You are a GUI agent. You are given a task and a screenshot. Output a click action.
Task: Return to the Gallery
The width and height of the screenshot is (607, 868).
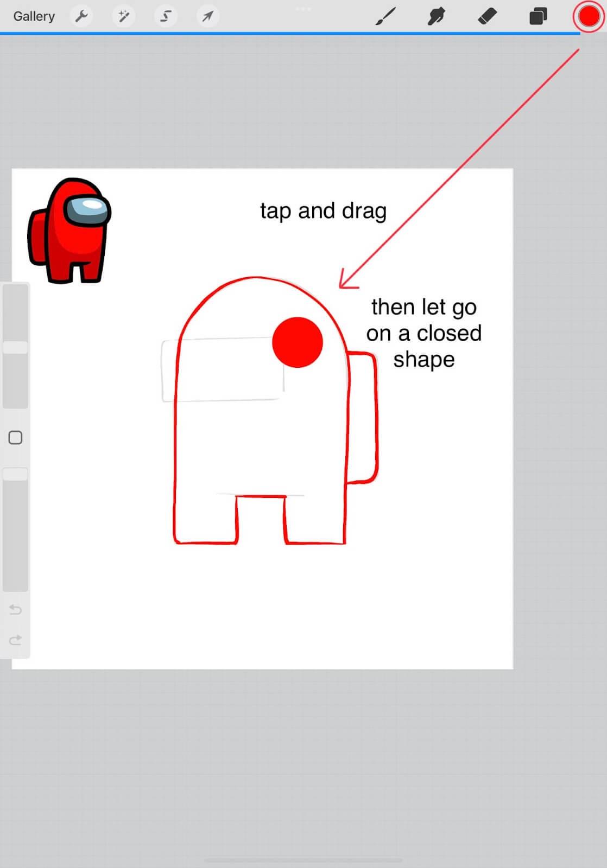pyautogui.click(x=34, y=16)
